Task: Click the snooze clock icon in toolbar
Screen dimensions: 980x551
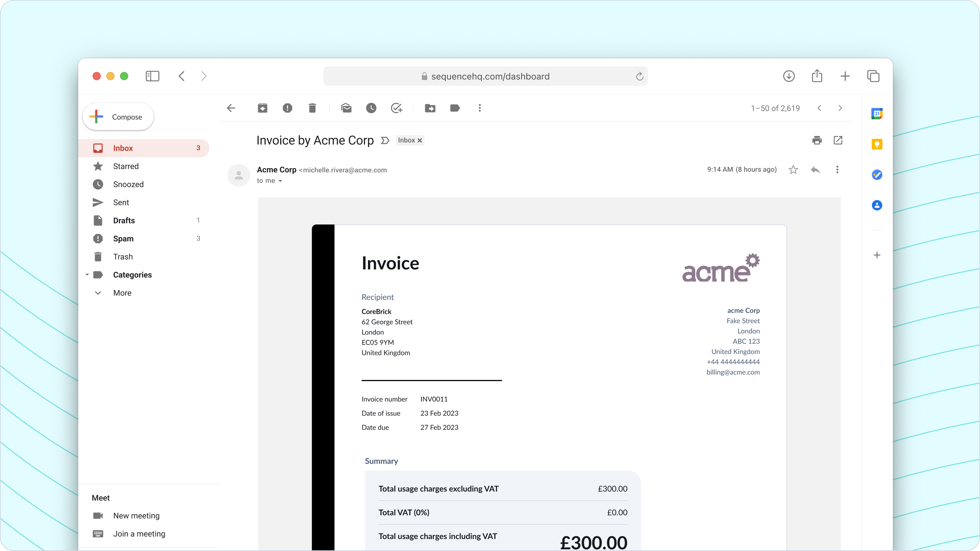Action: 371,108
